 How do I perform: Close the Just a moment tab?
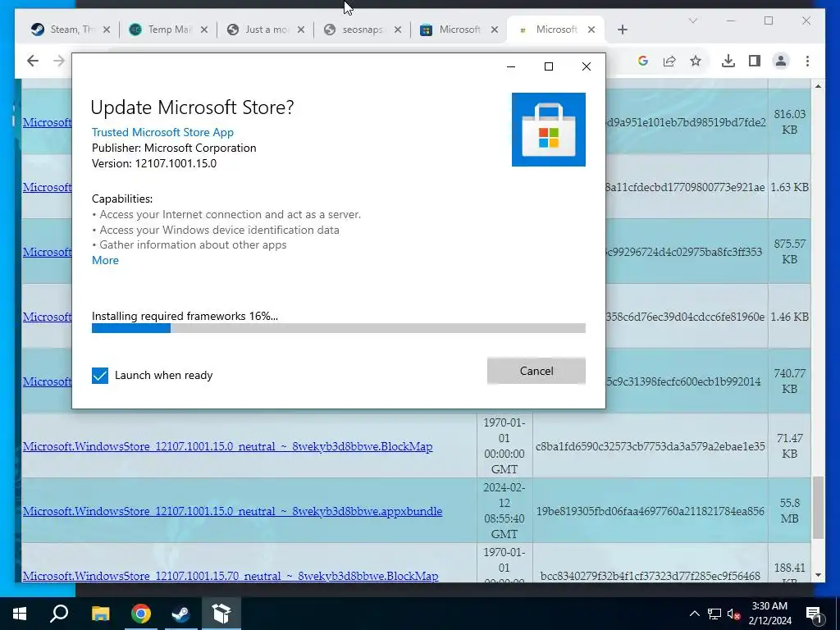click(301, 30)
